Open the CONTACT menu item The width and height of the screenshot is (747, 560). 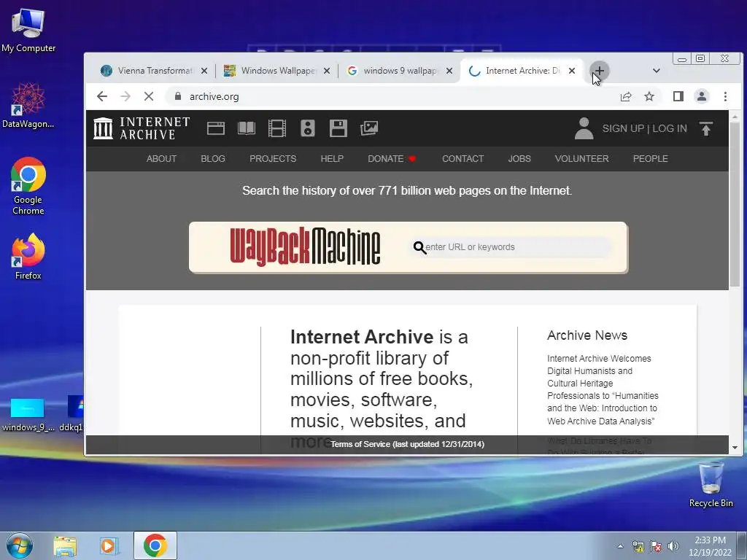coord(463,159)
